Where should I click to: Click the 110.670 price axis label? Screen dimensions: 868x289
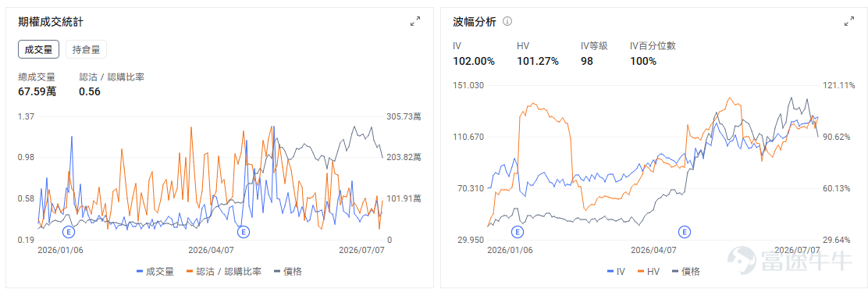468,137
